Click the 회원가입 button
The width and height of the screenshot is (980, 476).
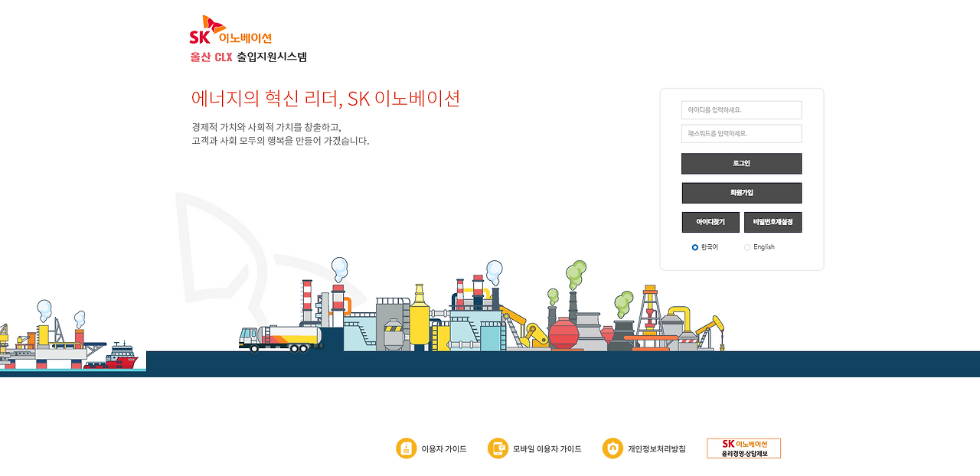(x=741, y=193)
